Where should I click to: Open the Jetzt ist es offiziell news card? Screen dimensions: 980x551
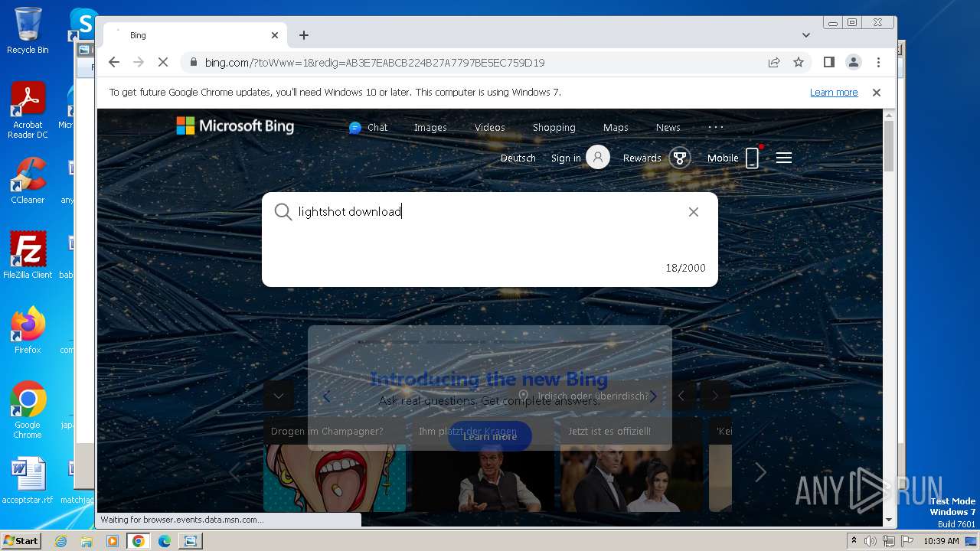click(631, 465)
